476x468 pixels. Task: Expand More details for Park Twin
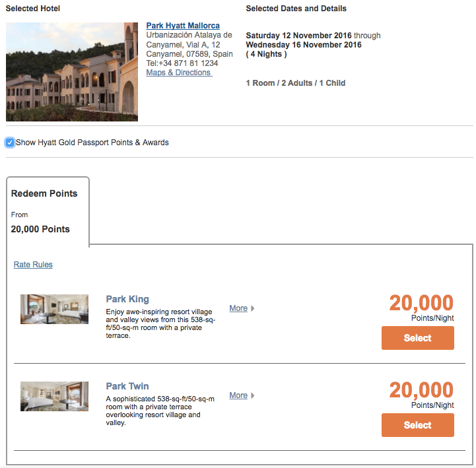coord(238,395)
